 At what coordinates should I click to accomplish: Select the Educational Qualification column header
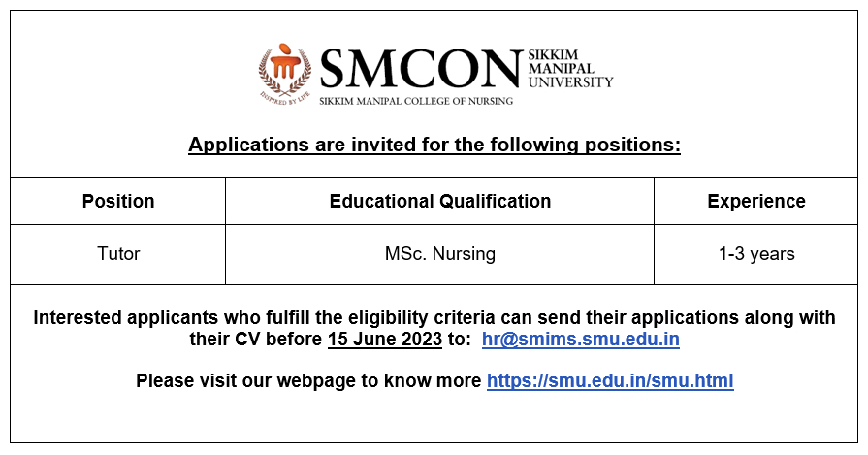pos(440,201)
